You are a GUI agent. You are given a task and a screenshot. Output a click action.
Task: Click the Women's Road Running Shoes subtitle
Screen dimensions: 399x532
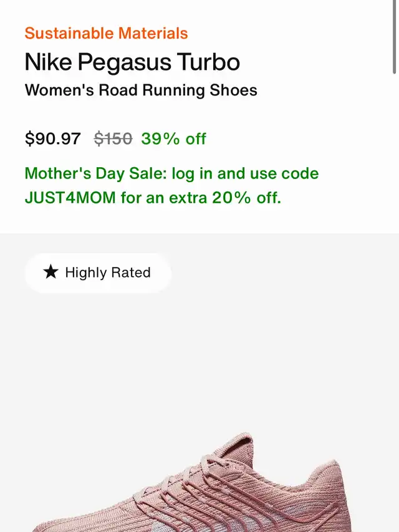click(x=141, y=90)
